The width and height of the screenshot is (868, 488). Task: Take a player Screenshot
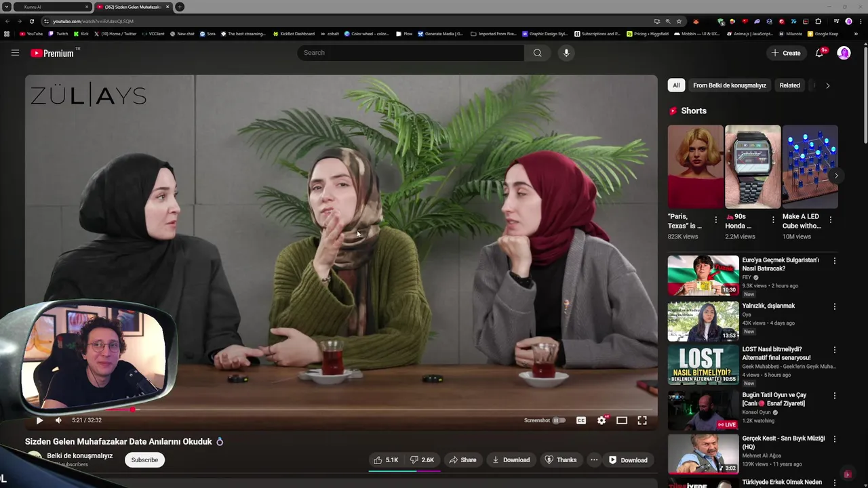(537, 420)
